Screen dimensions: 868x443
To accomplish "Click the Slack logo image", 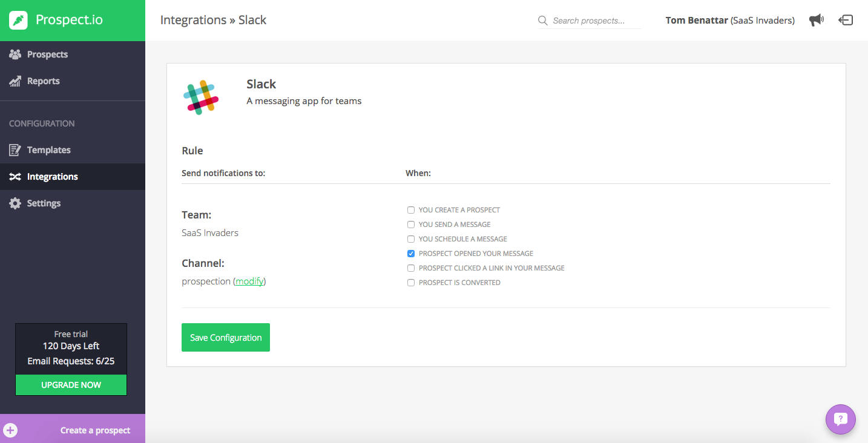I will click(200, 97).
